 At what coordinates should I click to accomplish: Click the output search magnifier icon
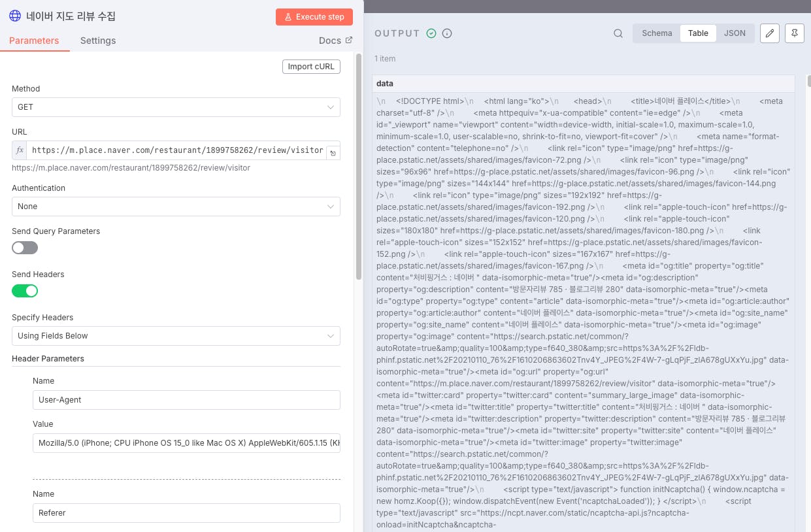click(618, 33)
